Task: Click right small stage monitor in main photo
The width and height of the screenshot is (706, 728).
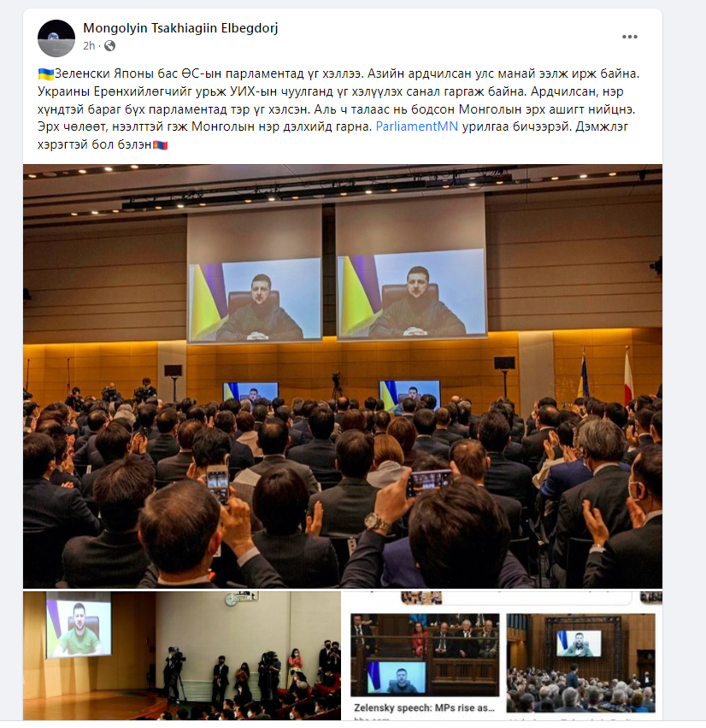Action: pos(409,394)
